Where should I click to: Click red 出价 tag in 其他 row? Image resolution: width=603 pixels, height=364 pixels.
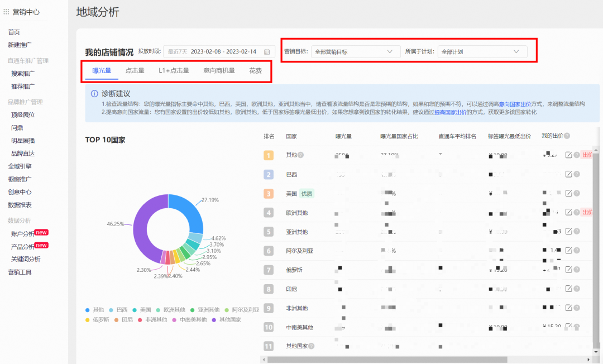587,155
